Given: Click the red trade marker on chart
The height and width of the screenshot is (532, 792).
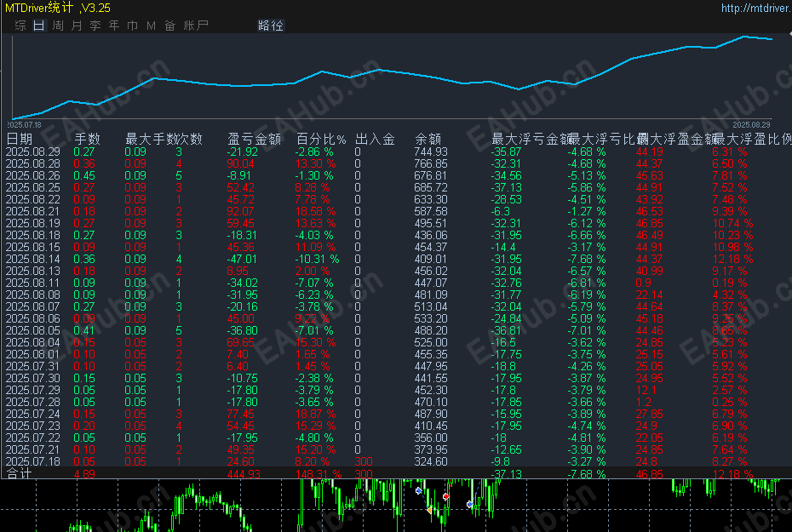Looking at the screenshot, I should [445, 497].
